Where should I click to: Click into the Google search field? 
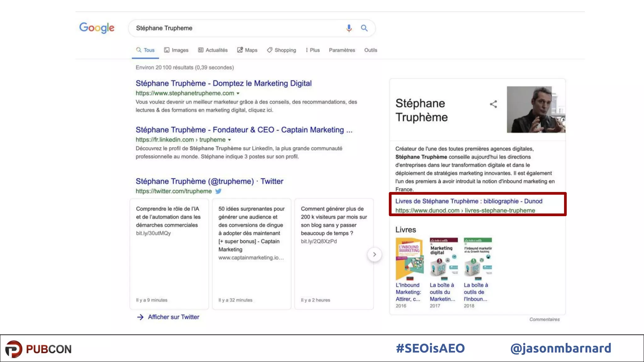coord(236,28)
